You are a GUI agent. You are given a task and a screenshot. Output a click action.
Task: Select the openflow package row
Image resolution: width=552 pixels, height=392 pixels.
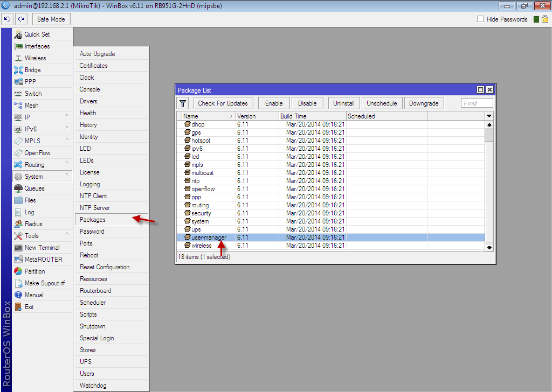[330, 189]
